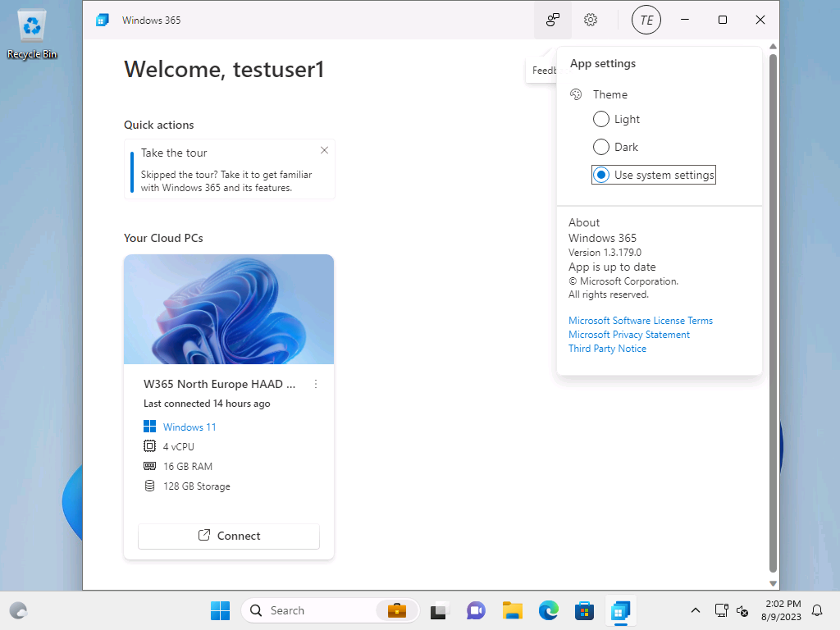Click the scroll down arrow
Viewport: 840px width, 630px height.
click(x=773, y=583)
